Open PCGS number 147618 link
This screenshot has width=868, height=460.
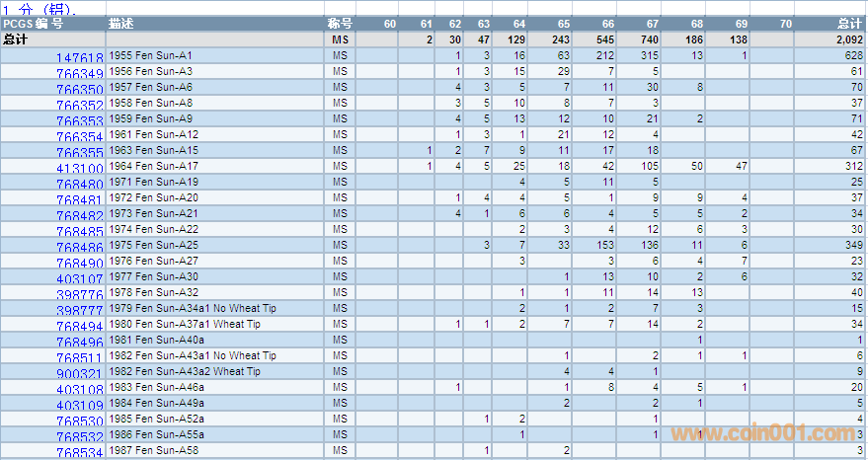79,58
